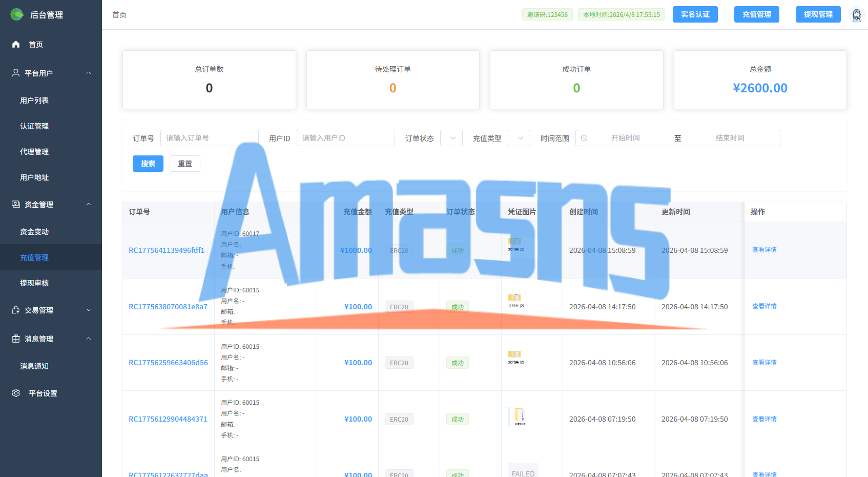Click the 交易管理 icon in sidebar
The width and height of the screenshot is (868, 477).
tap(16, 310)
